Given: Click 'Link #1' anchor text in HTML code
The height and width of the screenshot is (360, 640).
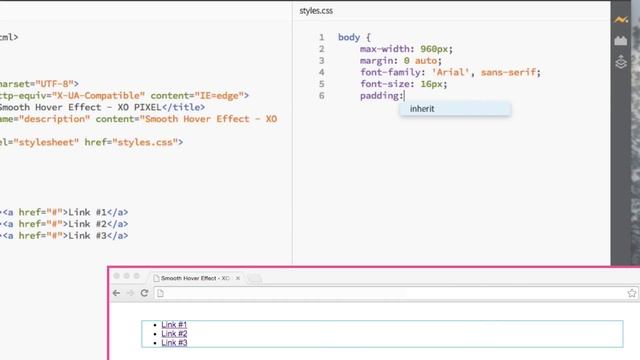Looking at the screenshot, I should point(87,213).
